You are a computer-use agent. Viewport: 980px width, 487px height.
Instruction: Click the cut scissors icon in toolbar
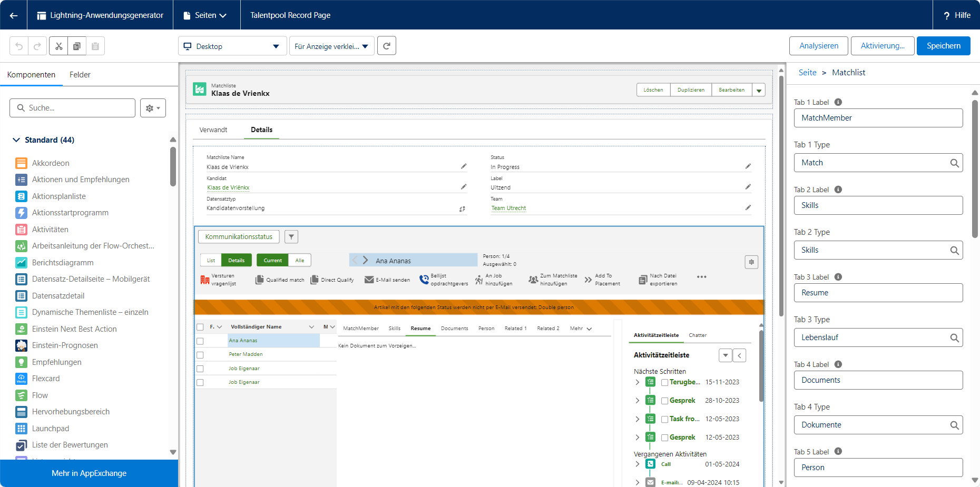click(59, 46)
